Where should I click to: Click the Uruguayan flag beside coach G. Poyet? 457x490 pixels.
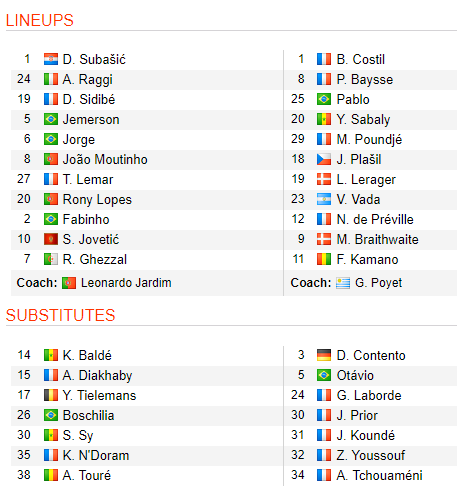pyautogui.click(x=343, y=283)
